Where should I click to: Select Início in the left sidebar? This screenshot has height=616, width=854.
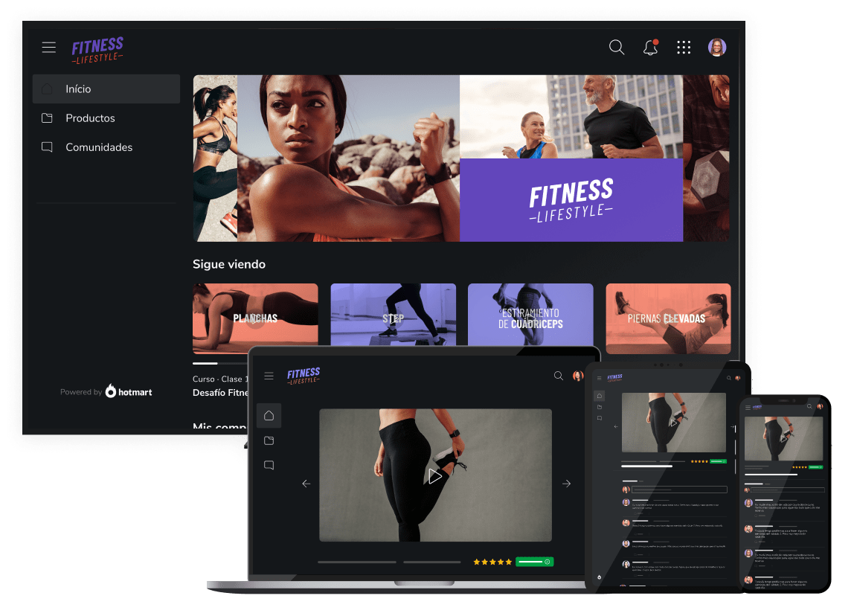[x=106, y=89]
